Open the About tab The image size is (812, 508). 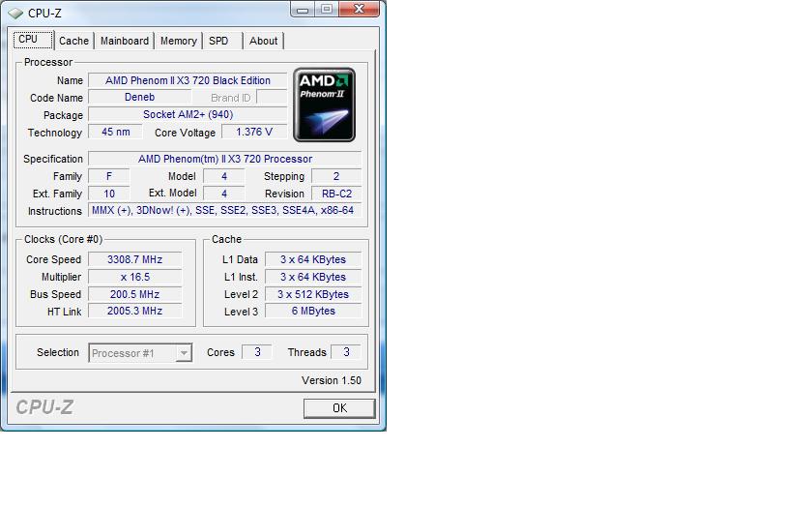click(x=263, y=41)
